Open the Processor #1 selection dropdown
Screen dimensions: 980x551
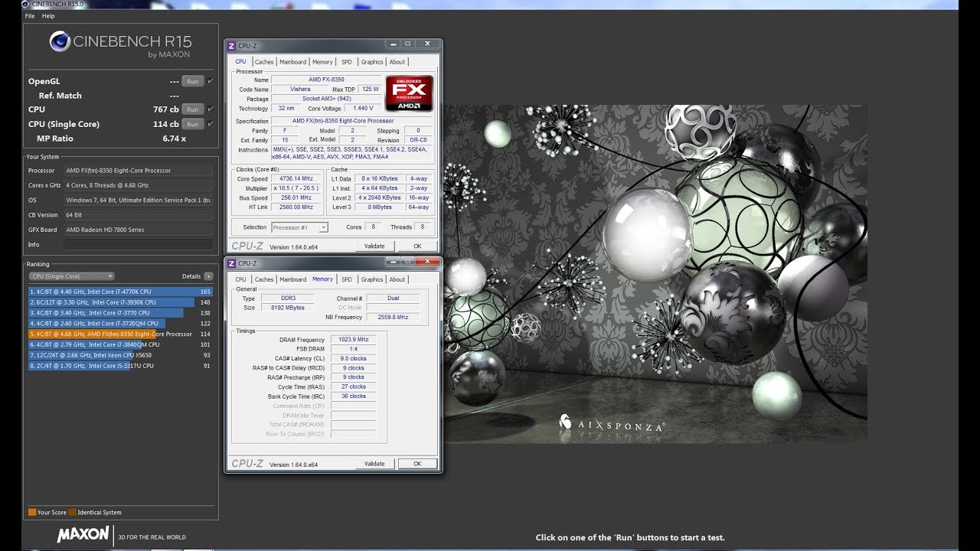pos(299,227)
